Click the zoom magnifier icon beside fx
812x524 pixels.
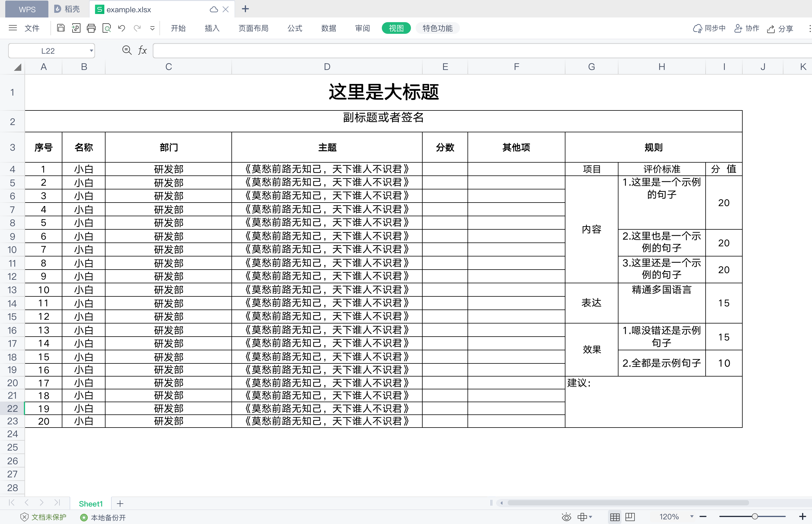[127, 51]
